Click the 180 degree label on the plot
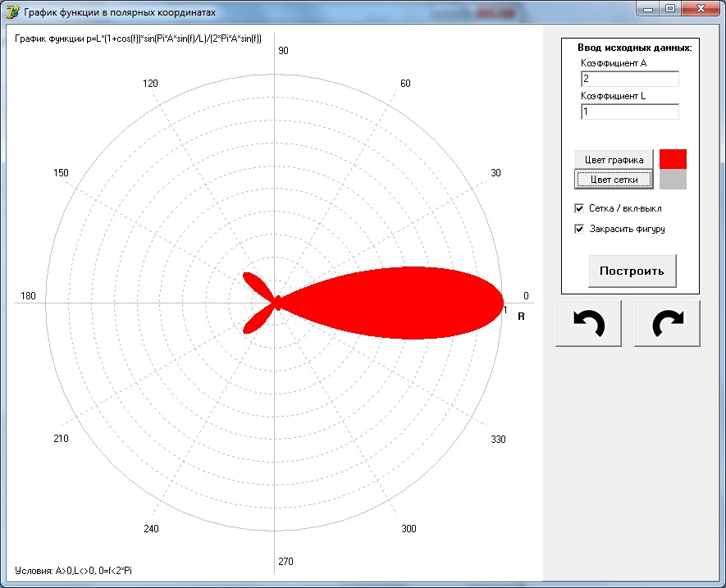726x588 pixels. click(28, 296)
